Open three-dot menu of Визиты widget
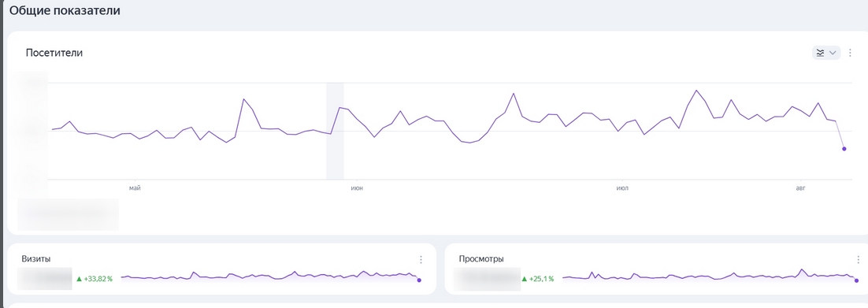 click(421, 259)
